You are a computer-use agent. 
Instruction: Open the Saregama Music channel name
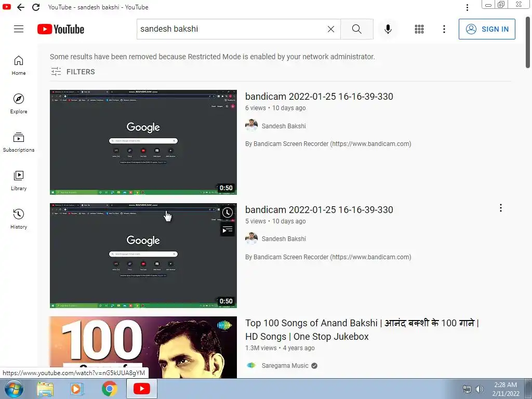tap(285, 365)
